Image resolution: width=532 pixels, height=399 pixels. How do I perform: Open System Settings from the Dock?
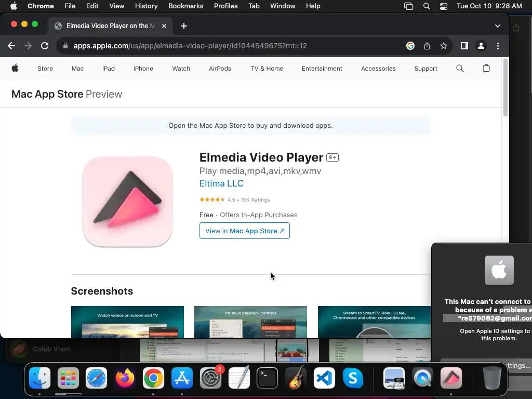tap(210, 378)
